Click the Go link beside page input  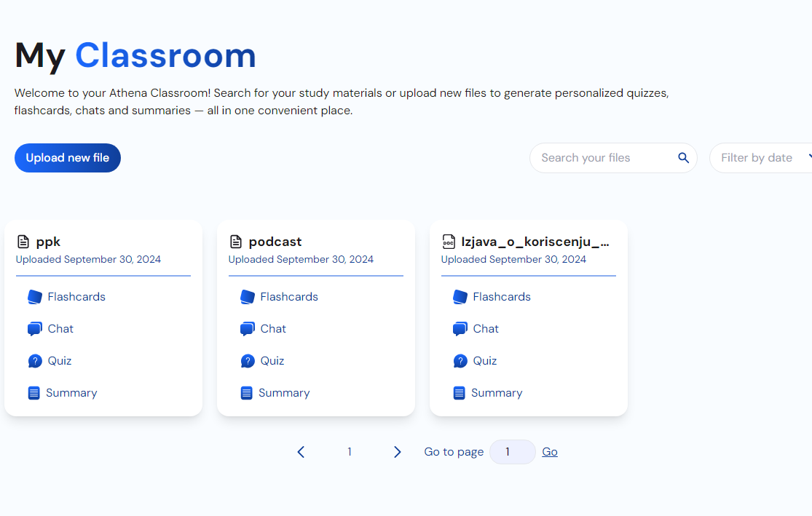pyautogui.click(x=550, y=452)
